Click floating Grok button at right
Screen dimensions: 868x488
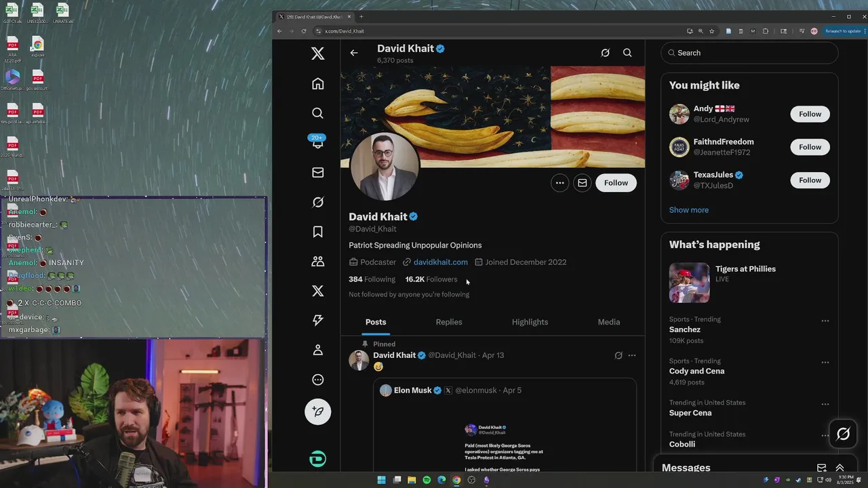pyautogui.click(x=843, y=434)
